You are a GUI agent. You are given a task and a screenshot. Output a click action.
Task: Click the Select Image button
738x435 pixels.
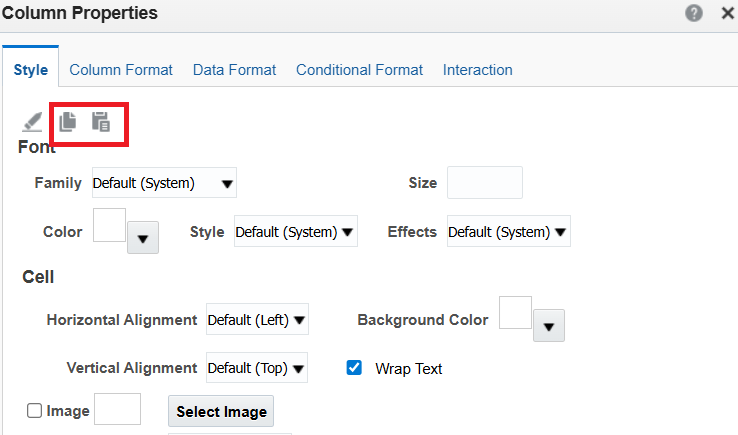221,411
